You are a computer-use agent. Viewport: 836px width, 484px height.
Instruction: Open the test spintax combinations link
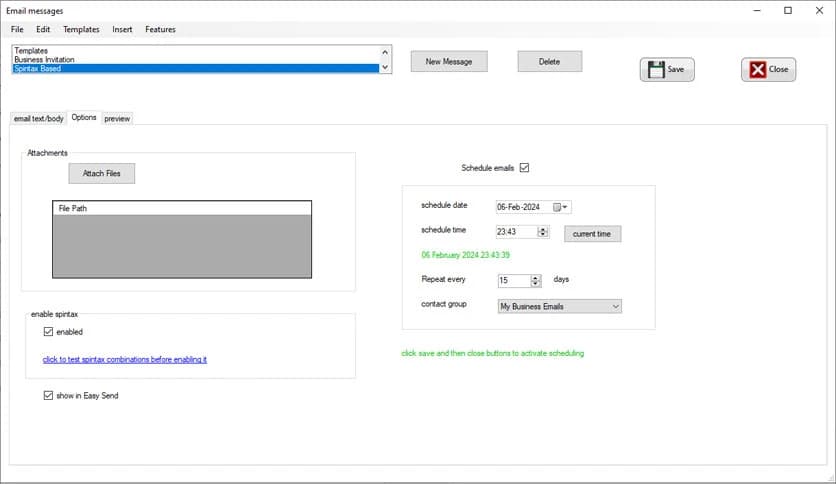(x=125, y=360)
